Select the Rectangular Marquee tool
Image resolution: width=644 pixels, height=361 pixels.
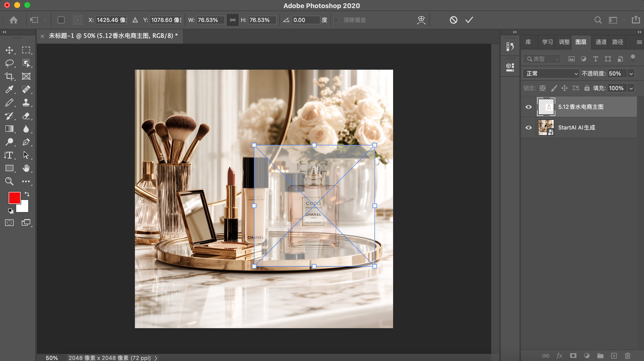point(26,50)
